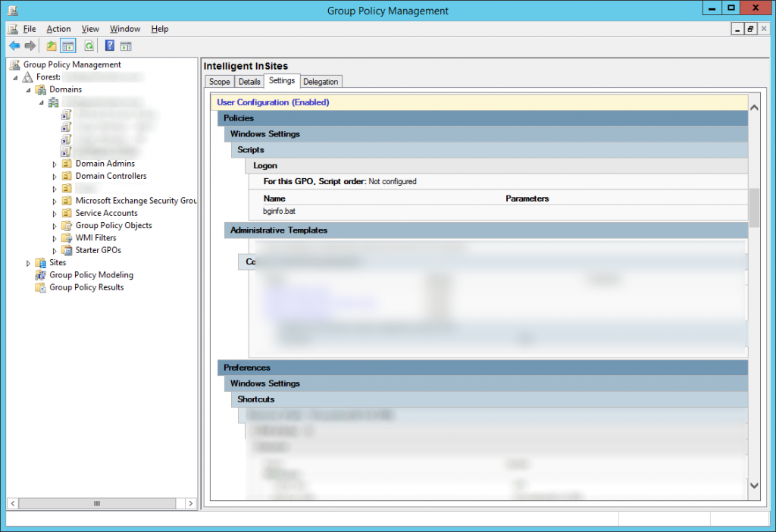The height and width of the screenshot is (532, 776).
Task: Toggle the Show/Hide Console Tree toolbar icon
Action: pyautogui.click(x=67, y=45)
